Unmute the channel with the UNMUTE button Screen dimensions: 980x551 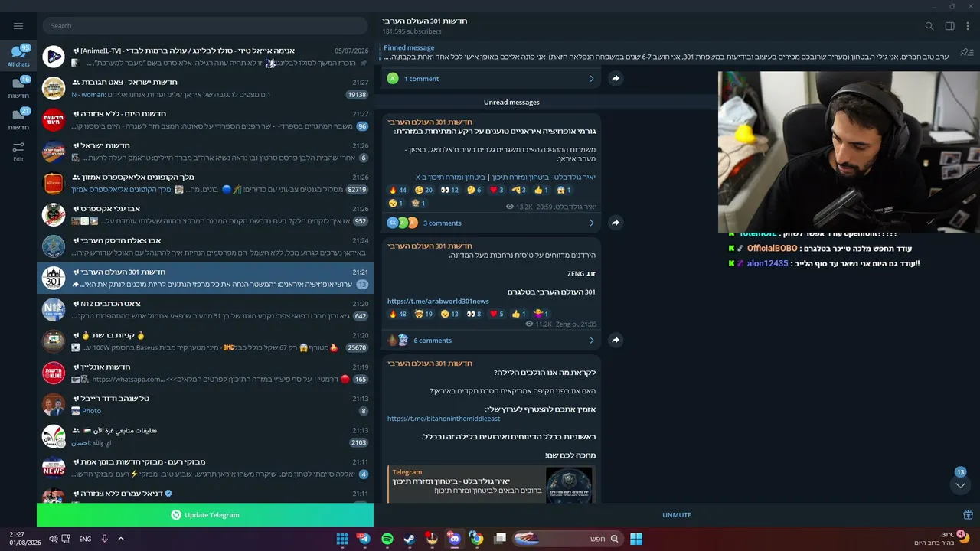pos(677,515)
